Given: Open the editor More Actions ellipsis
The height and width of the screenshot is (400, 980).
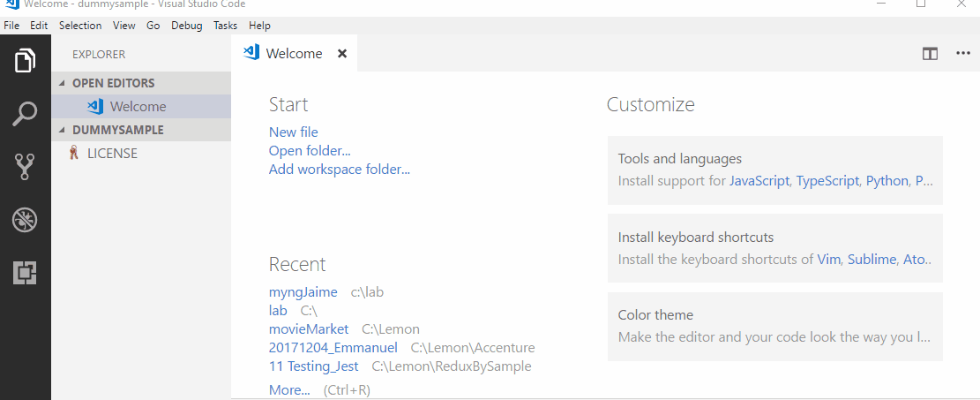Looking at the screenshot, I should [x=962, y=54].
